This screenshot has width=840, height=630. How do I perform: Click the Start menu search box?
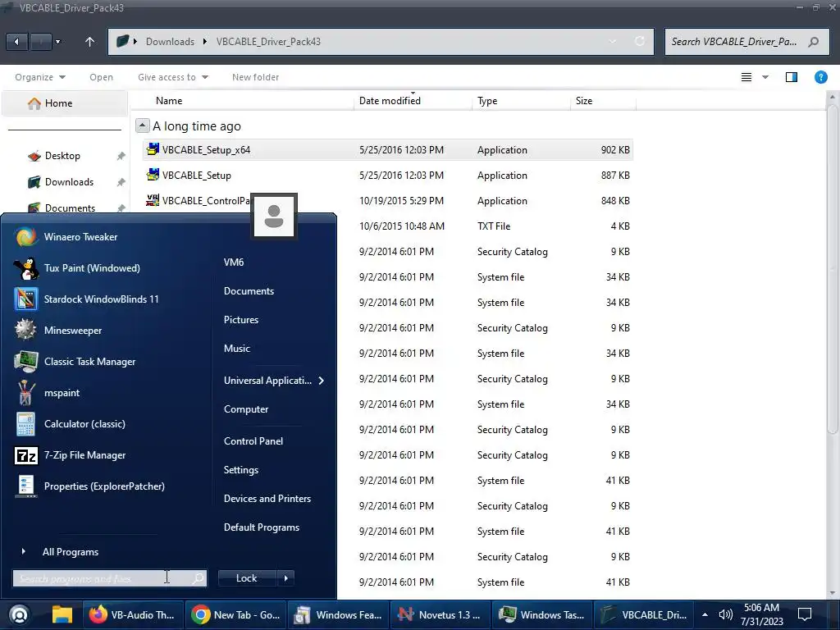click(x=109, y=578)
